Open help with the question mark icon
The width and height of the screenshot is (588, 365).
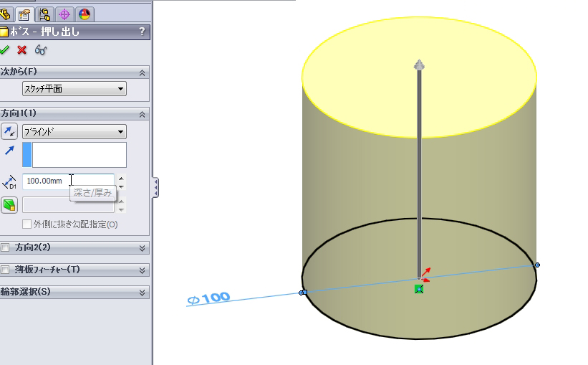(x=142, y=32)
